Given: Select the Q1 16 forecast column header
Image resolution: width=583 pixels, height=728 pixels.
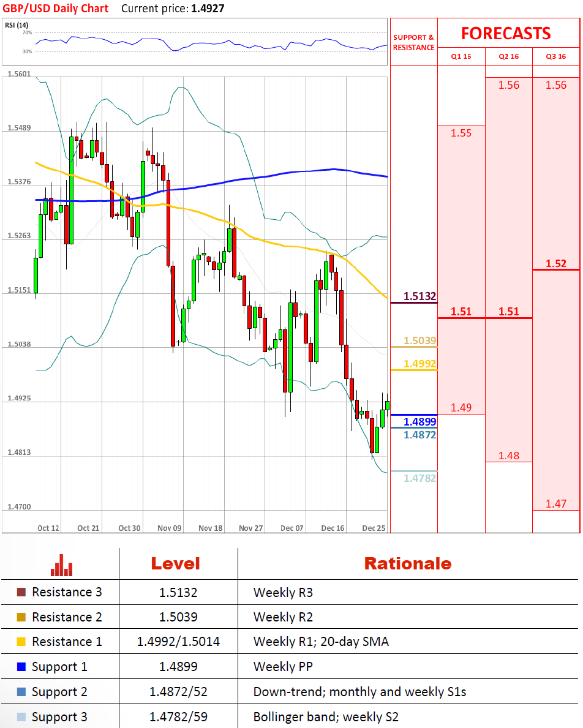Looking at the screenshot, I should [461, 56].
